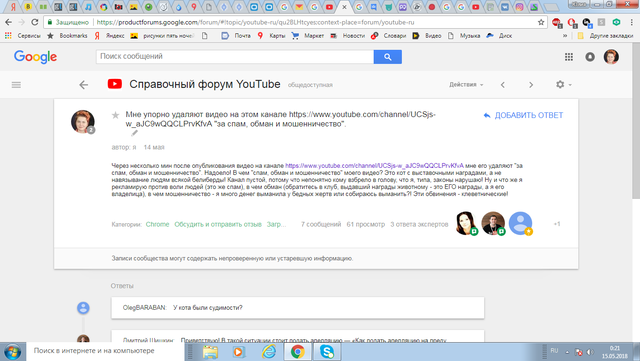Image resolution: width=640 pixels, height=361 pixels.
Task: Open Skype from the taskbar
Action: [x=327, y=352]
